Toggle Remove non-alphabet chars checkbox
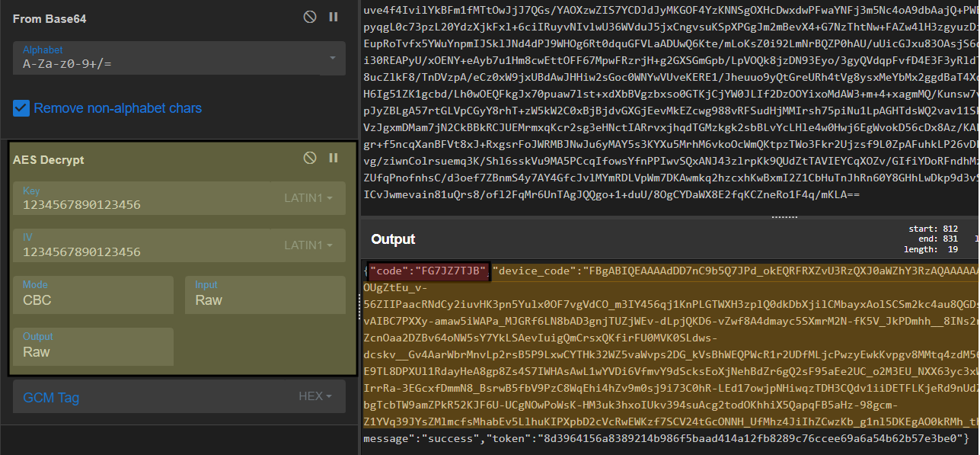 (x=21, y=108)
